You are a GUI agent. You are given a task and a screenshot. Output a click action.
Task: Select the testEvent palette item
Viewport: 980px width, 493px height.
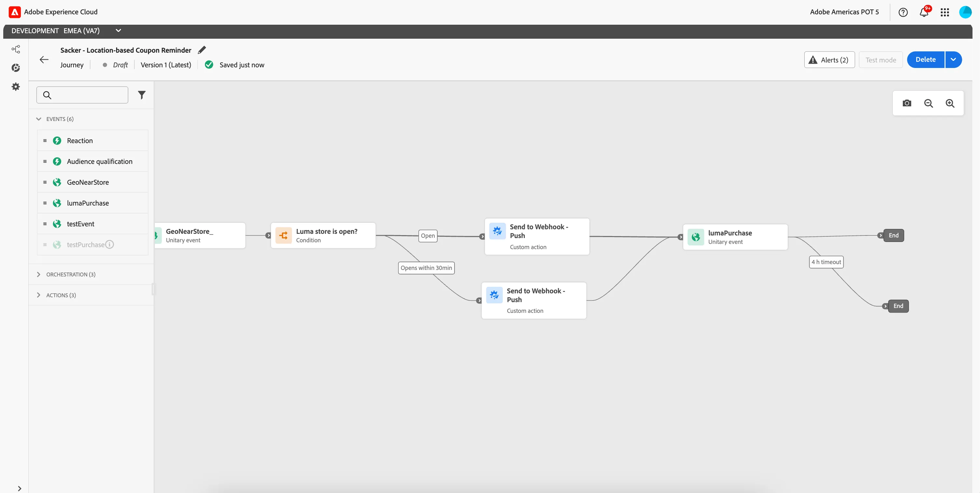[92, 224]
